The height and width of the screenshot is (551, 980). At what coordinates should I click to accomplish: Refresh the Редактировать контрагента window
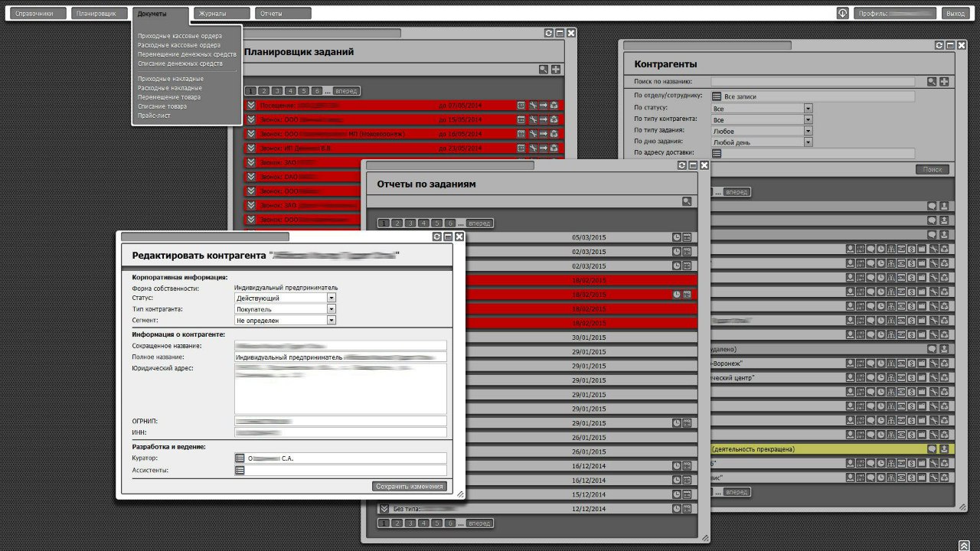436,237
